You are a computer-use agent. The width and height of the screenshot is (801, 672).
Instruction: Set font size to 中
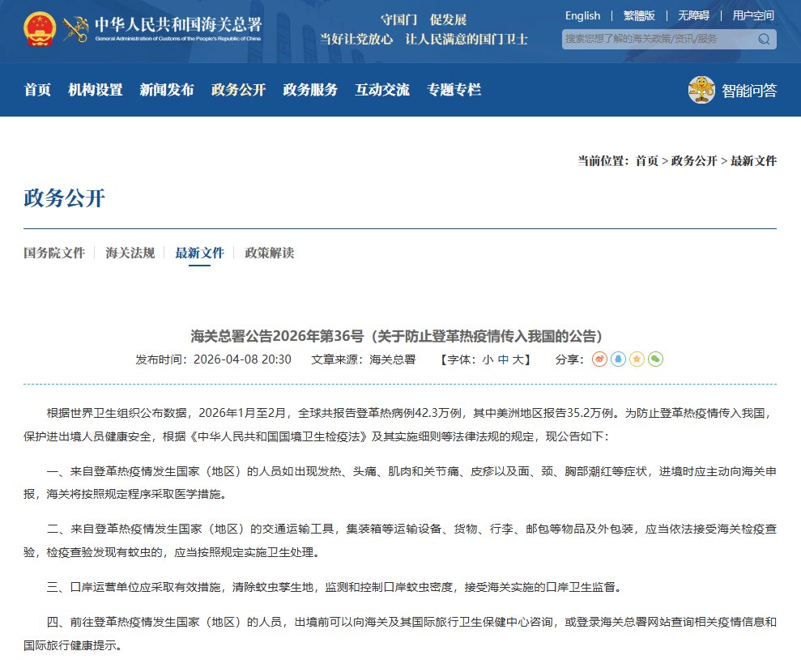pyautogui.click(x=503, y=359)
